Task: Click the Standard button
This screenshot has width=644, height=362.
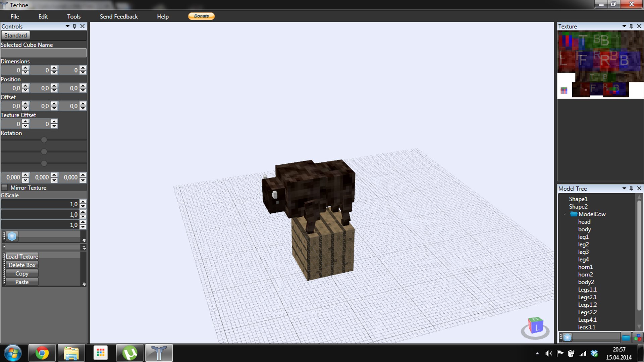Action: pos(15,35)
